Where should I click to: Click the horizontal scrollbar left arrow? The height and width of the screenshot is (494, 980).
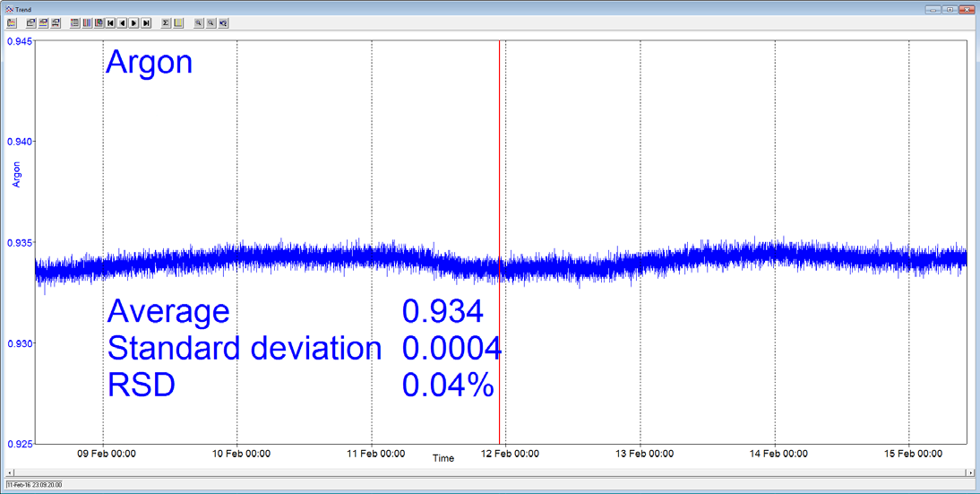coord(11,472)
